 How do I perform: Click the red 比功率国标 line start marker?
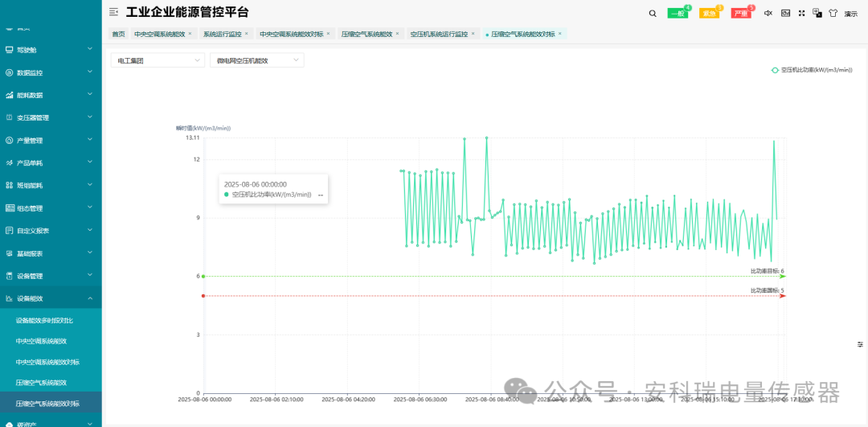click(x=203, y=296)
